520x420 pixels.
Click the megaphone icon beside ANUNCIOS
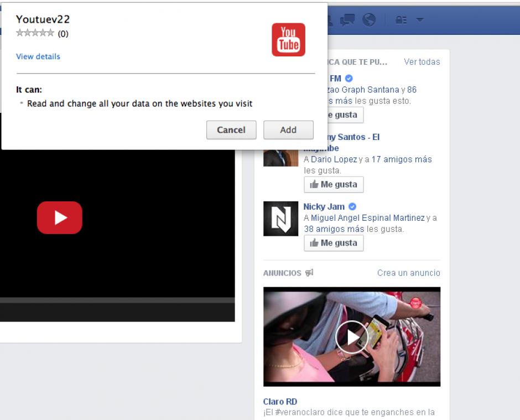pos(309,273)
